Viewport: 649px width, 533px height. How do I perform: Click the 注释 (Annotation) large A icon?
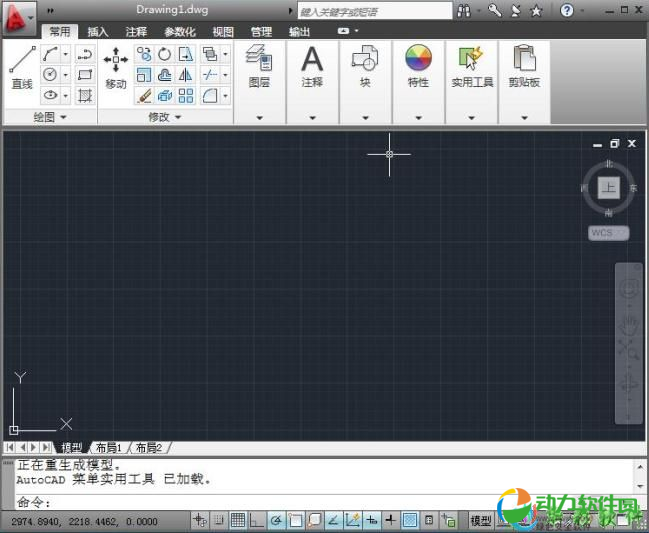312,66
